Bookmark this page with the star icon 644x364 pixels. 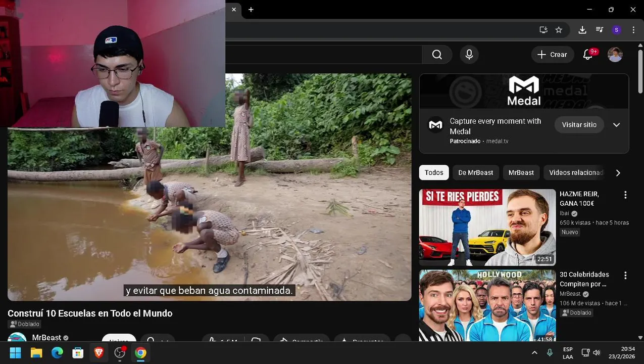559,30
